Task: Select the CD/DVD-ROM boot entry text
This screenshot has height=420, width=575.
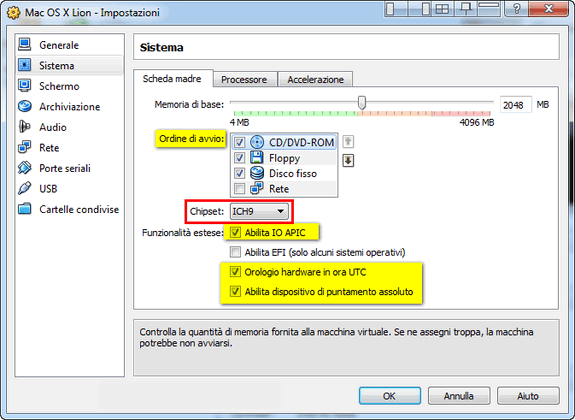Action: (x=301, y=142)
